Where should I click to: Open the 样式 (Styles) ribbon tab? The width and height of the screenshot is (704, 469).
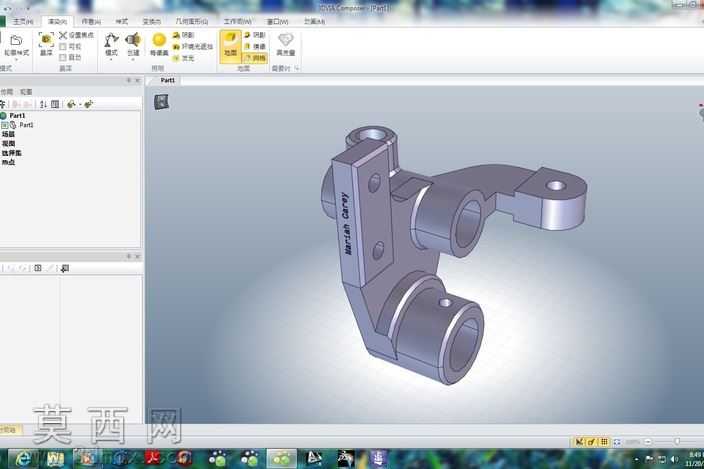tap(121, 22)
